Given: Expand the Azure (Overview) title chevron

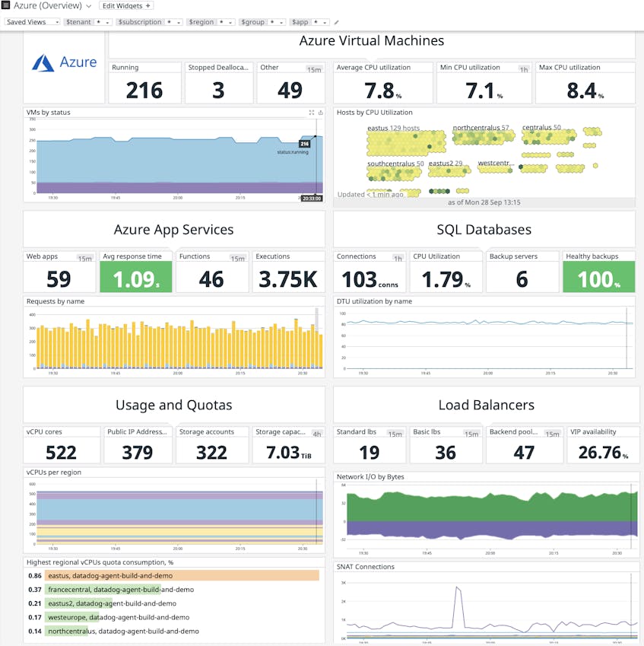Looking at the screenshot, I should [x=88, y=6].
